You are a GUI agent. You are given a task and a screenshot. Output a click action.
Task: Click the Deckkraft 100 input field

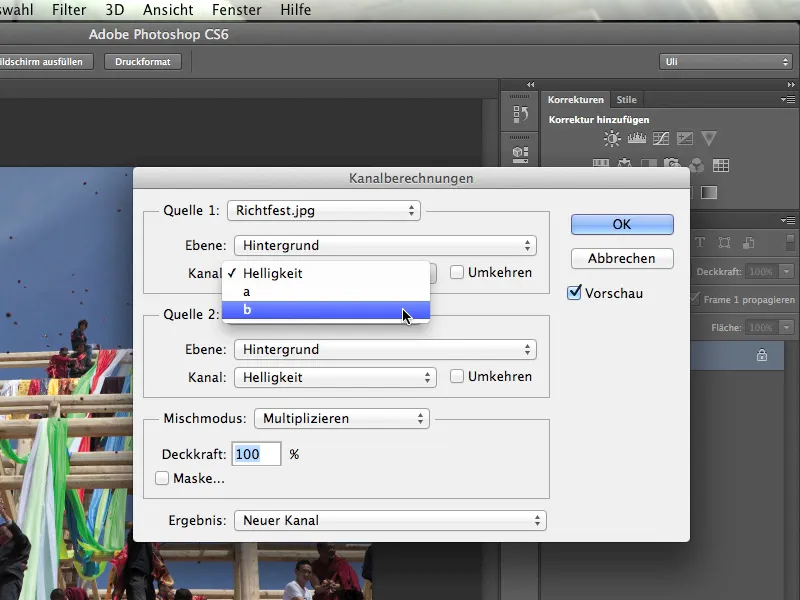pos(256,454)
